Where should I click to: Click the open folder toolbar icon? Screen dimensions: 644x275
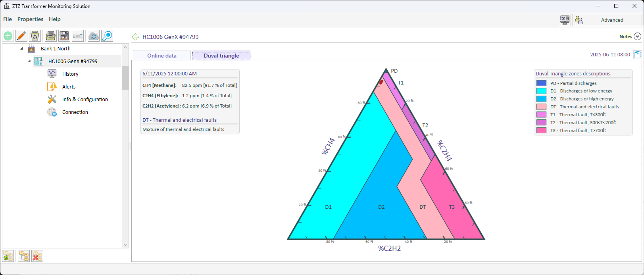coord(50,36)
